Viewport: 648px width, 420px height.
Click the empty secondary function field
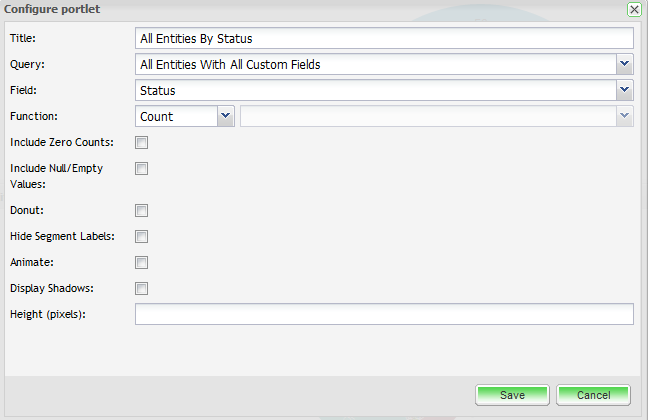click(x=427, y=116)
